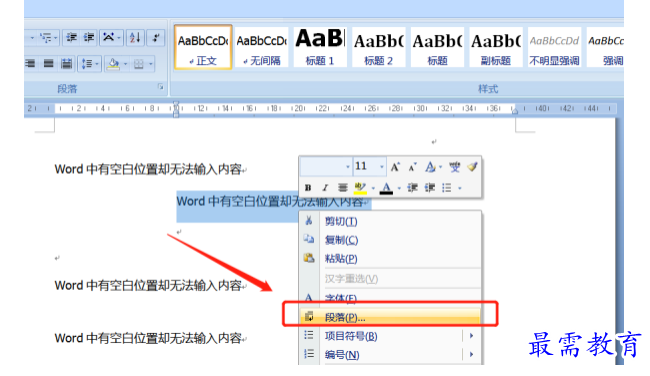This screenshot has height=376, width=650.
Task: Toggle bold in the mini toolbar
Action: pyautogui.click(x=308, y=188)
